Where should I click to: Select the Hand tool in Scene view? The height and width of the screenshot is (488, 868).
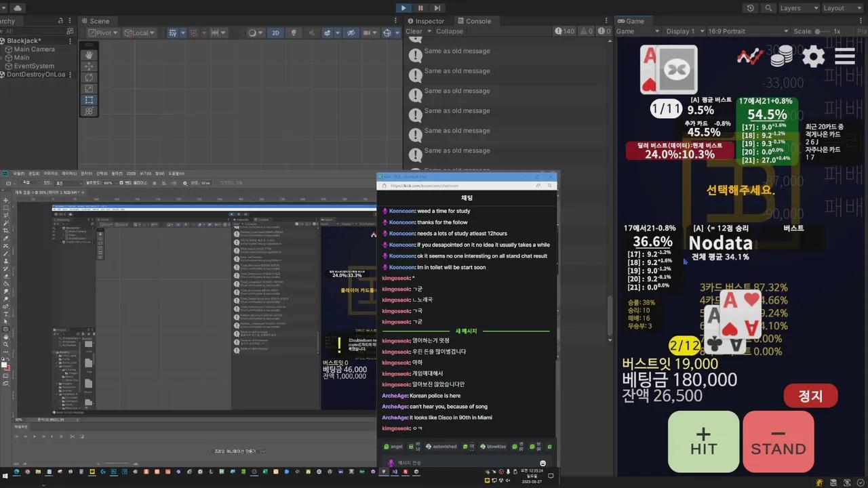(89, 55)
